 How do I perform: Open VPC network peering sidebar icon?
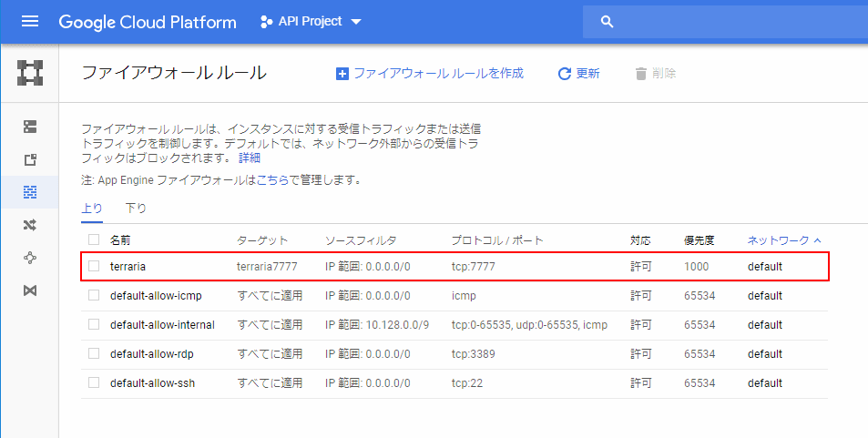30,258
